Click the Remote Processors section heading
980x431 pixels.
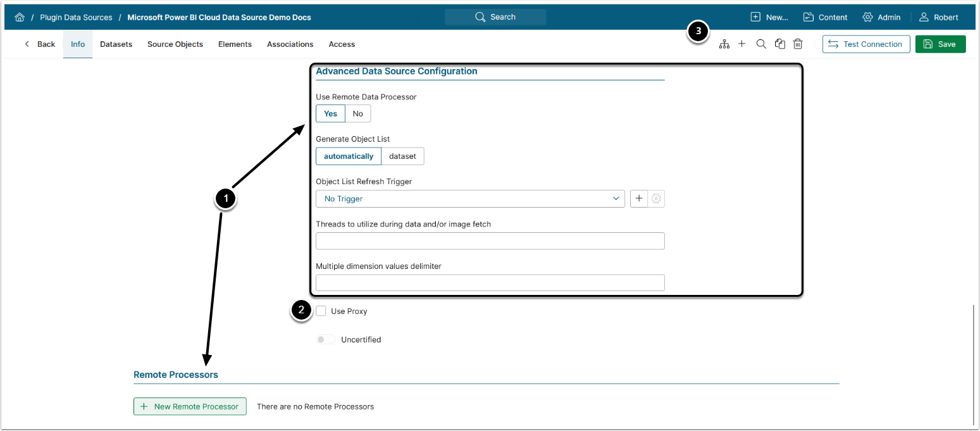click(x=176, y=375)
